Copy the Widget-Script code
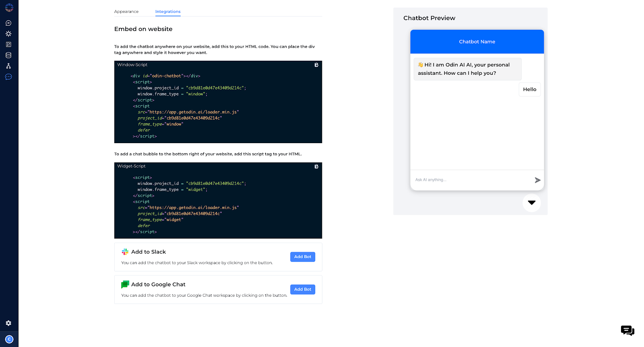 pos(316,166)
